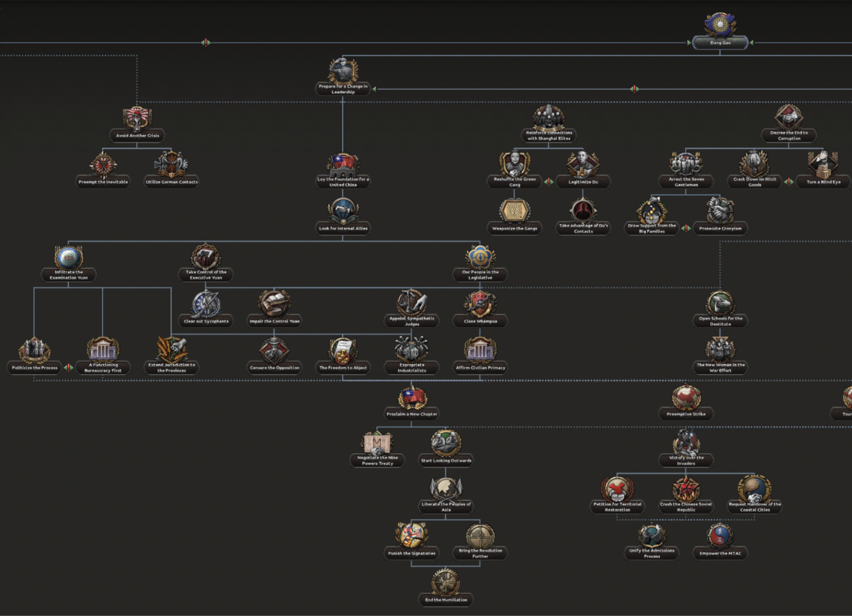Screen dimensions: 852x616
Task: Click the Censure the Opposition label
Action: pyautogui.click(x=274, y=368)
